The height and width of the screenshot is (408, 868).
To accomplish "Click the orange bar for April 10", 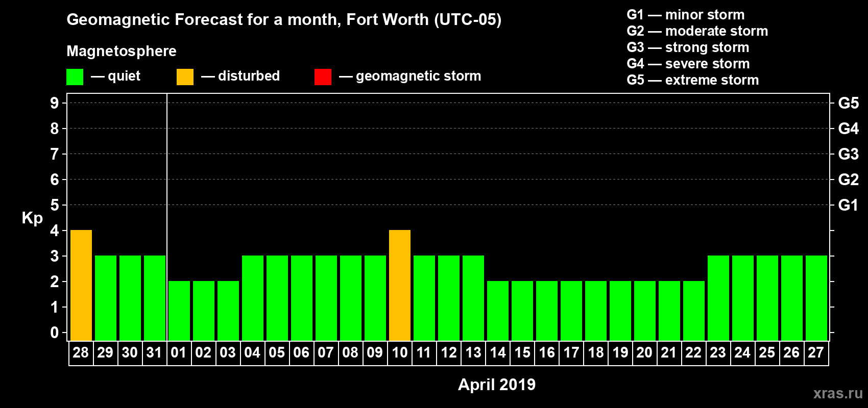I will [x=400, y=286].
